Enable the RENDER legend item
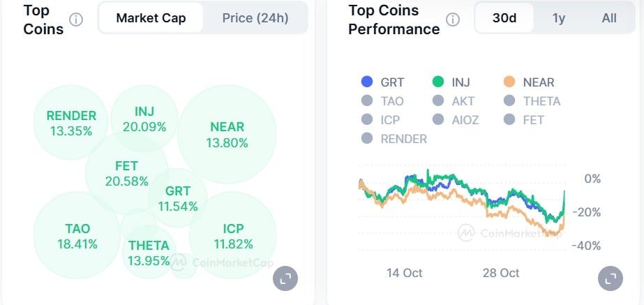This screenshot has height=305, width=644. (x=394, y=138)
